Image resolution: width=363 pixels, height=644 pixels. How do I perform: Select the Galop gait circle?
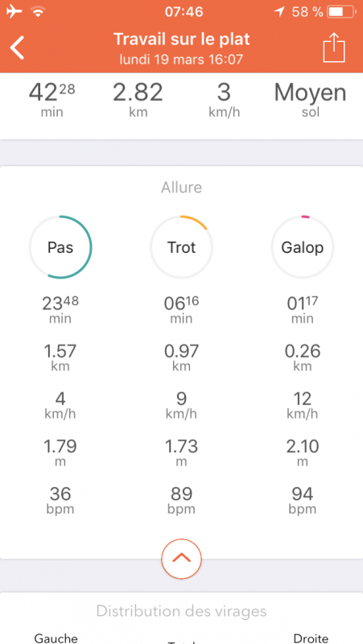(x=303, y=247)
